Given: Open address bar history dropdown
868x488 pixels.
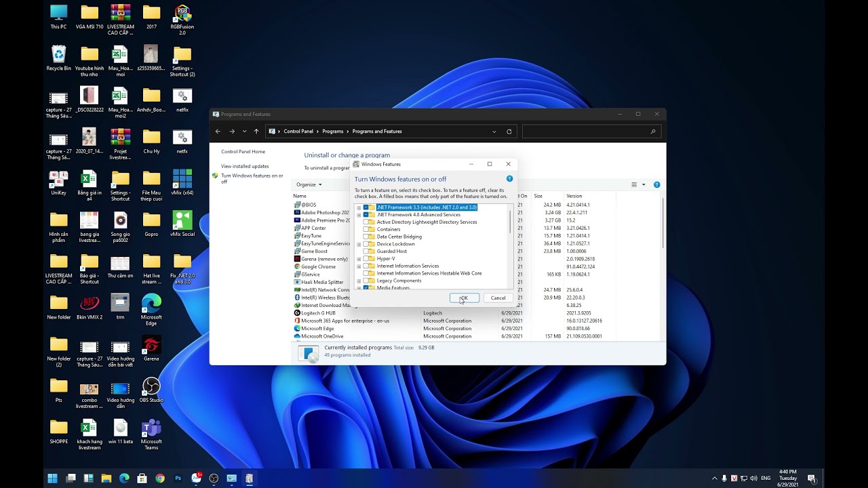Looking at the screenshot, I should click(x=494, y=131).
